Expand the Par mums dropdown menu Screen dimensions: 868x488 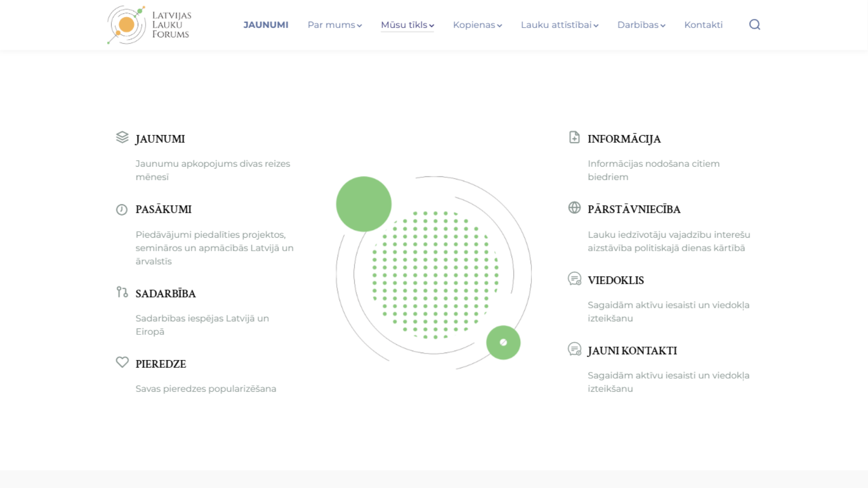coord(335,25)
